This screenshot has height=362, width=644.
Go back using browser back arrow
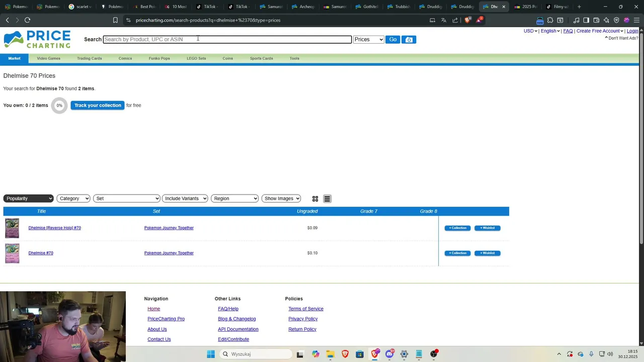[8, 20]
